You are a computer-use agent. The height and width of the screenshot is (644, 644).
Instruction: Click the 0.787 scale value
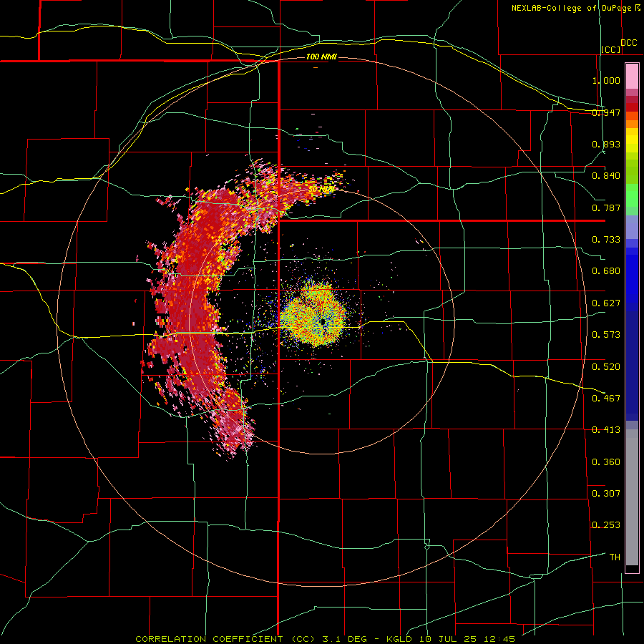click(x=606, y=208)
